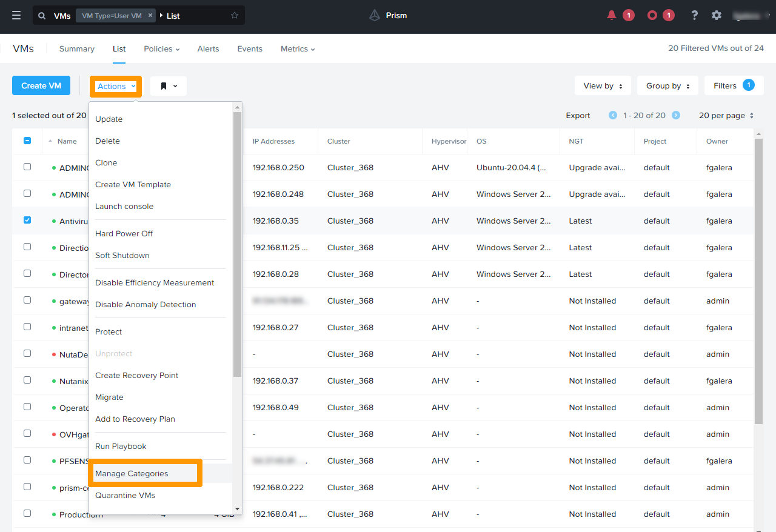This screenshot has width=776, height=532.
Task: Open the settings gear icon
Action: (717, 15)
